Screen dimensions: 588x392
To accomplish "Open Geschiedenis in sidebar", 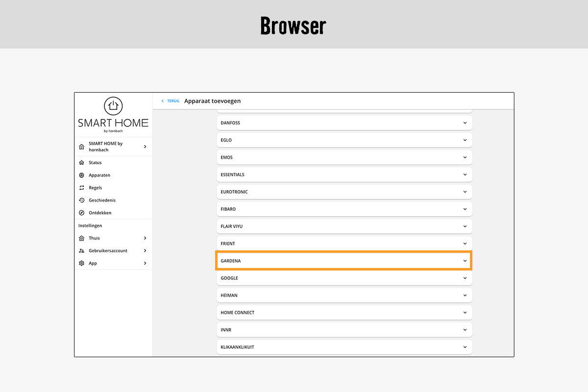I will pyautogui.click(x=113, y=200).
